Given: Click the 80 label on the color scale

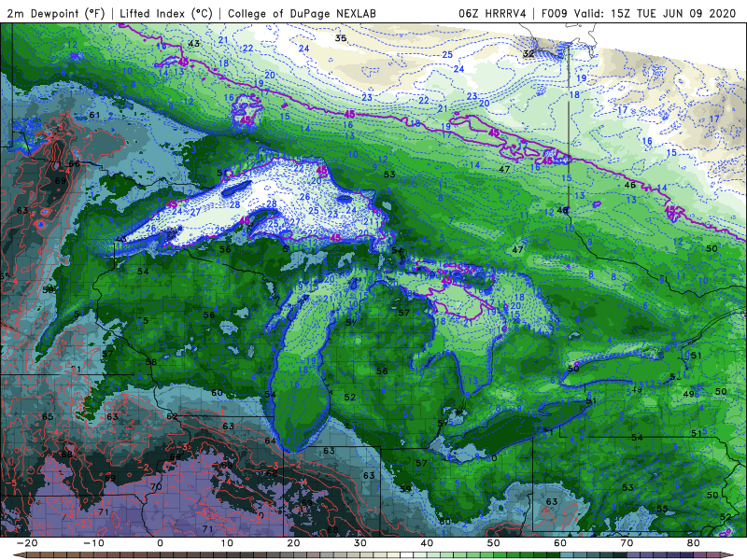Looking at the screenshot, I should tap(694, 543).
